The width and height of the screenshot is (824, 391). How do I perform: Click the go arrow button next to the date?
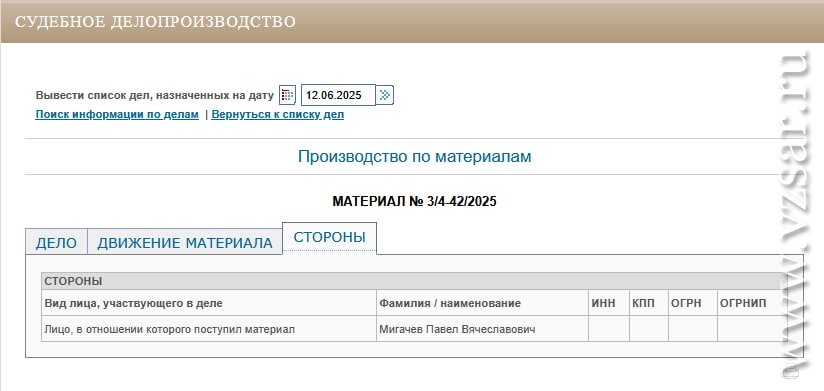(x=385, y=95)
